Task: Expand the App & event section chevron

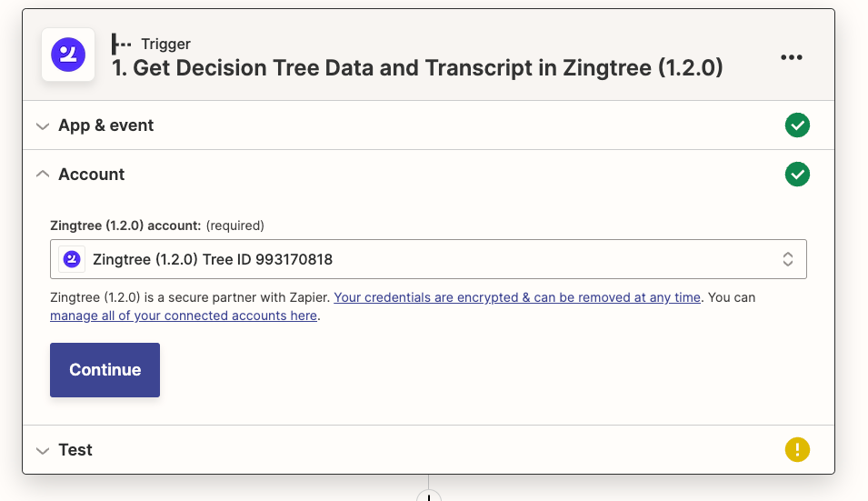Action: pyautogui.click(x=43, y=126)
